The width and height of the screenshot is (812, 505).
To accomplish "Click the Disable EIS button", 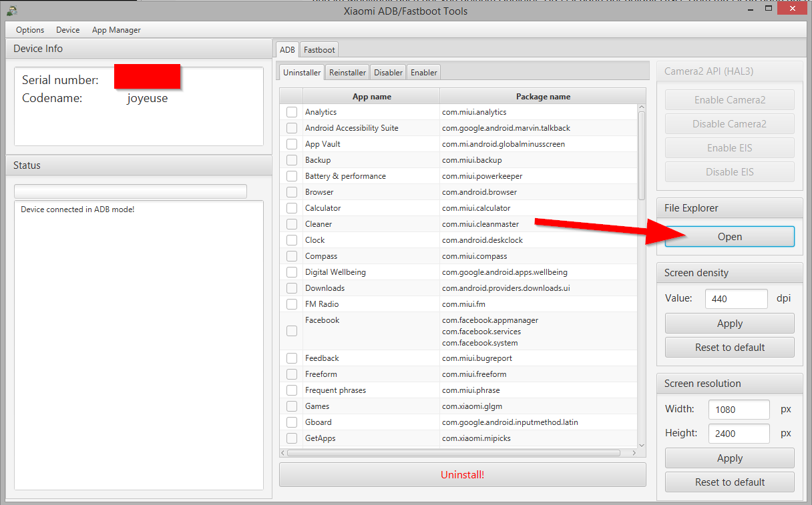I will point(730,172).
